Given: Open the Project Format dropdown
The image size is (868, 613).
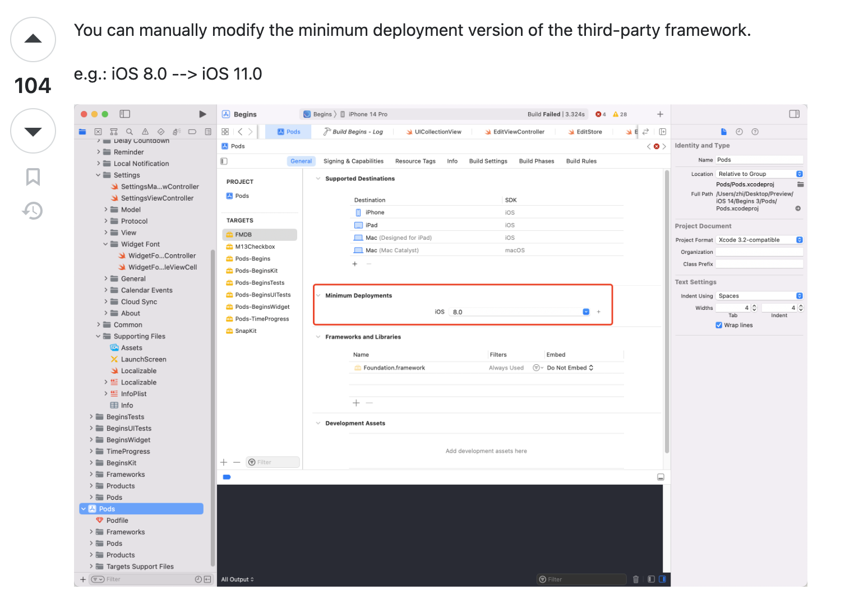Looking at the screenshot, I should click(x=760, y=240).
